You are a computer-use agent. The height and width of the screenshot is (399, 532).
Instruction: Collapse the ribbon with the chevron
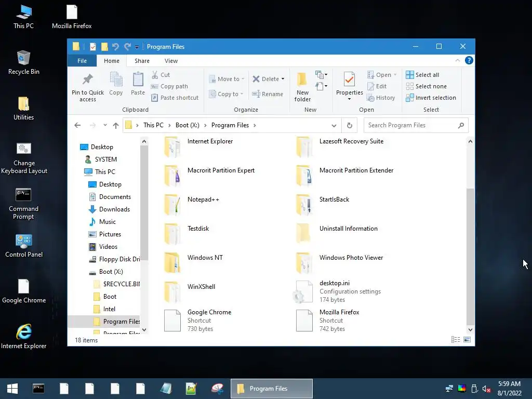[x=457, y=60]
